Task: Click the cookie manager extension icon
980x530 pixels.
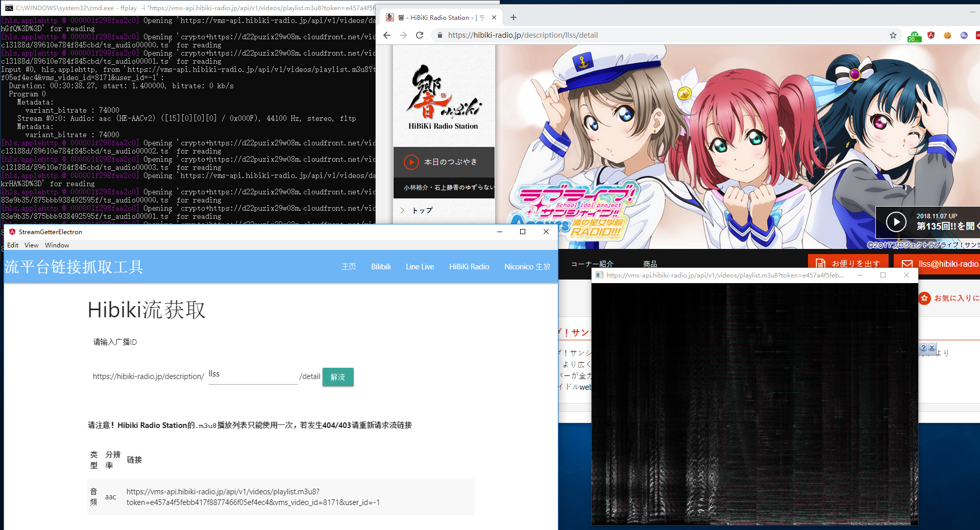Action: point(948,35)
